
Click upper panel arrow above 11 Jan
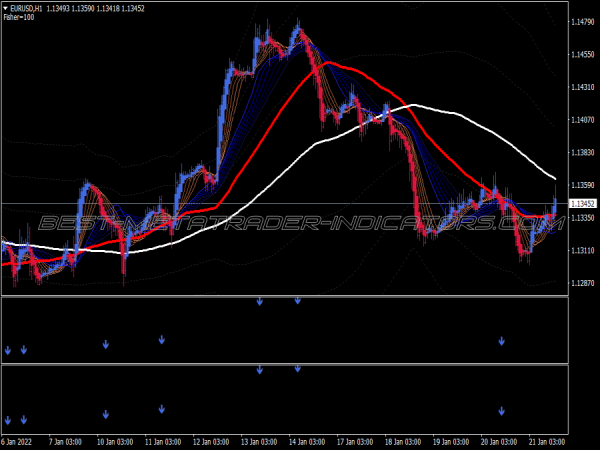coord(161,340)
